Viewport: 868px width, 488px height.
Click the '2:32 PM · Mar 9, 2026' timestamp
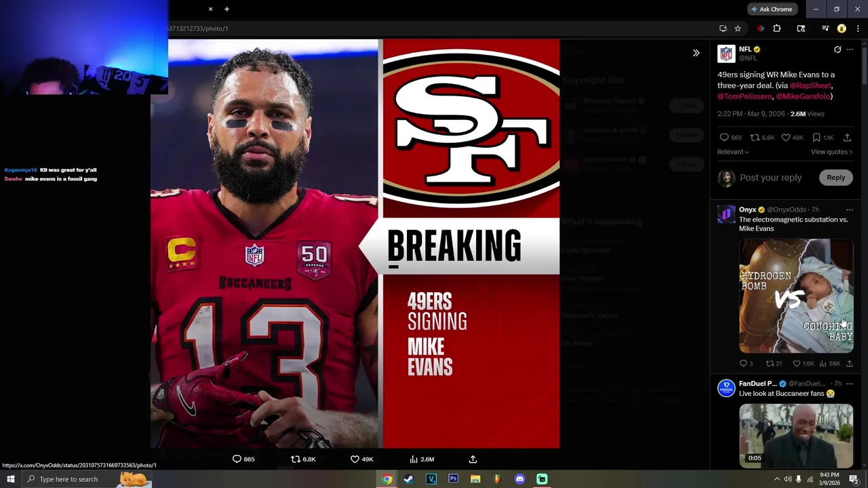pos(751,114)
